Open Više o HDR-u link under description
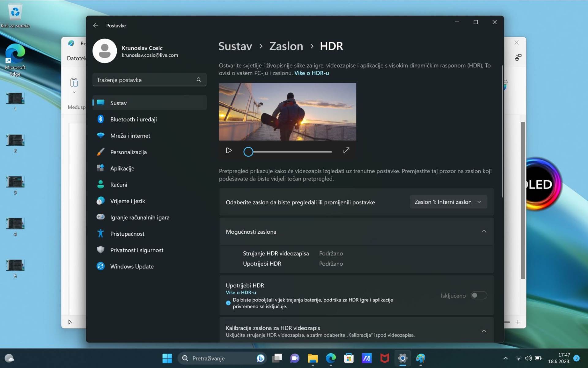The width and height of the screenshot is (588, 368). click(311, 73)
